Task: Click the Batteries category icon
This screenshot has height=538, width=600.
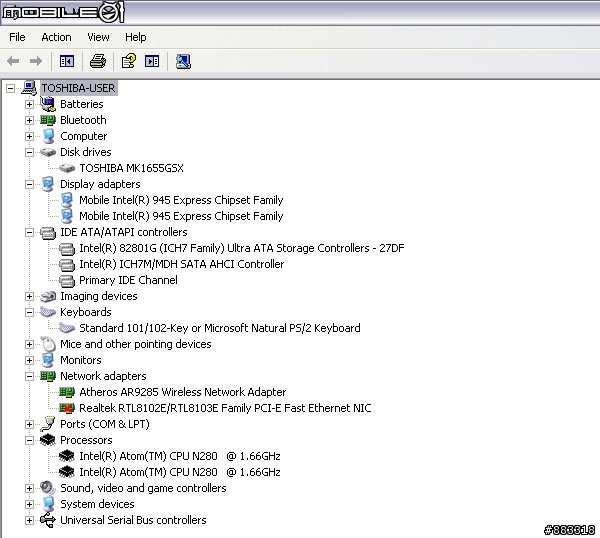Action: (x=48, y=104)
